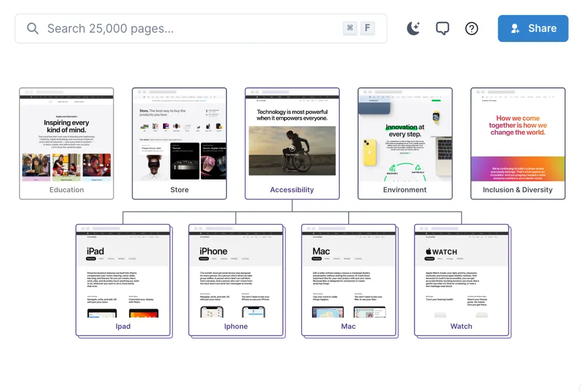Click the F keyboard shortcut badge
Viewport: 582px width, 392px height.
coord(368,28)
